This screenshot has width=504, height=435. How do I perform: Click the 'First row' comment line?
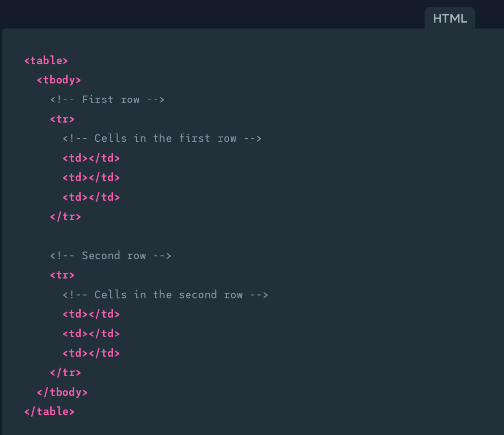[x=107, y=100]
